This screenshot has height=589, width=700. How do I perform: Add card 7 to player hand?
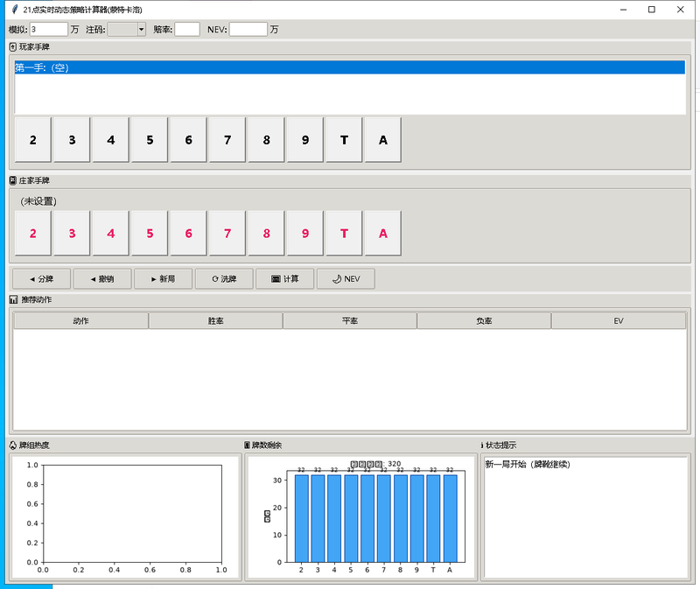click(x=227, y=140)
